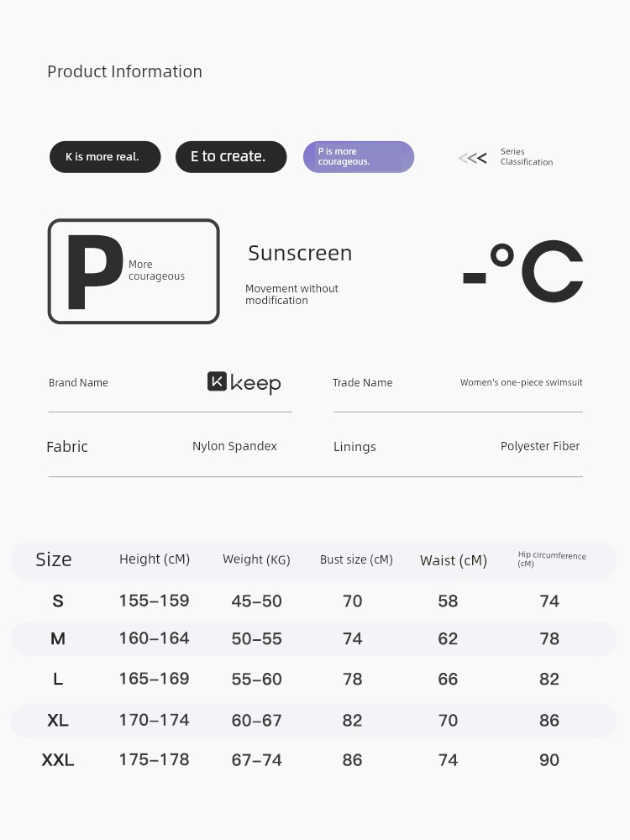Select the purple 'P is more courageous.' pill
This screenshot has height=840, width=630.
tap(359, 157)
